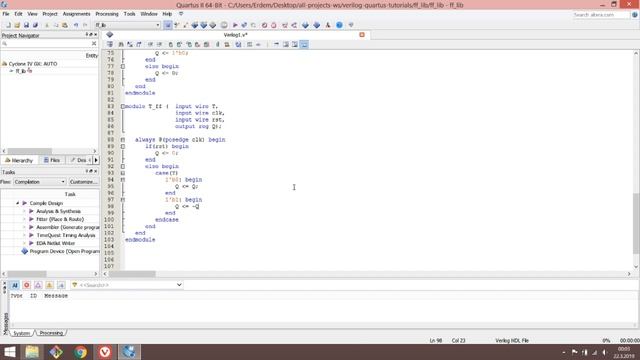Viewport: 640px width, 360px height.
Task: Expand the Analysis & Synthesis task
Action: click(24, 211)
